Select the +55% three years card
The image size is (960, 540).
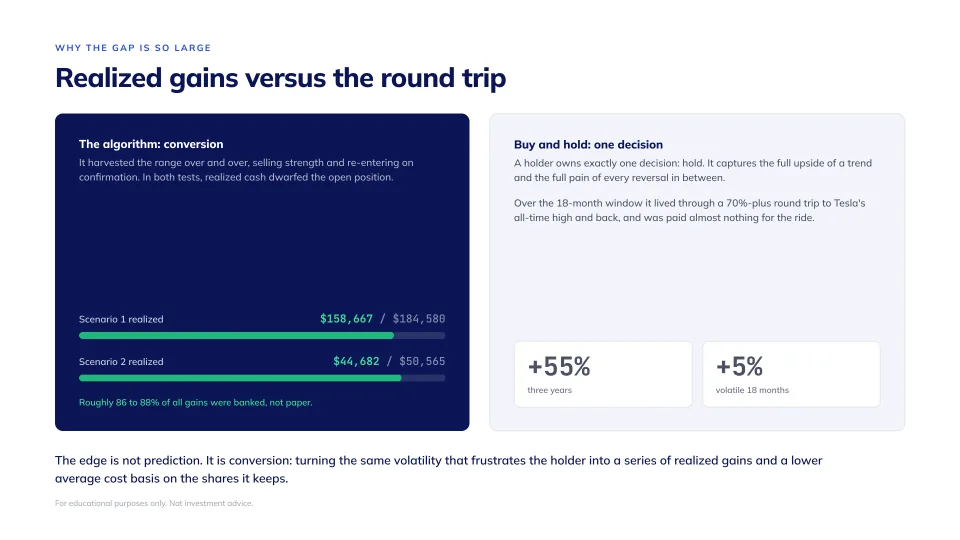pyautogui.click(x=603, y=374)
